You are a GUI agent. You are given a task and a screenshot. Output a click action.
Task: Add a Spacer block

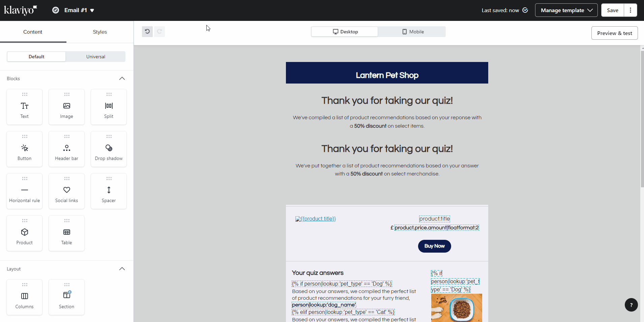click(x=109, y=191)
